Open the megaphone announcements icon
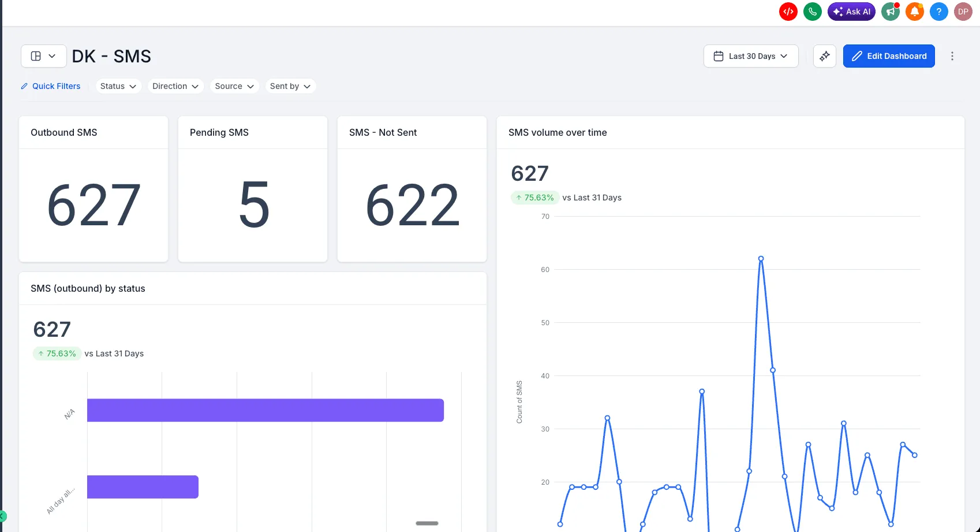Viewport: 980px width, 532px height. click(891, 12)
